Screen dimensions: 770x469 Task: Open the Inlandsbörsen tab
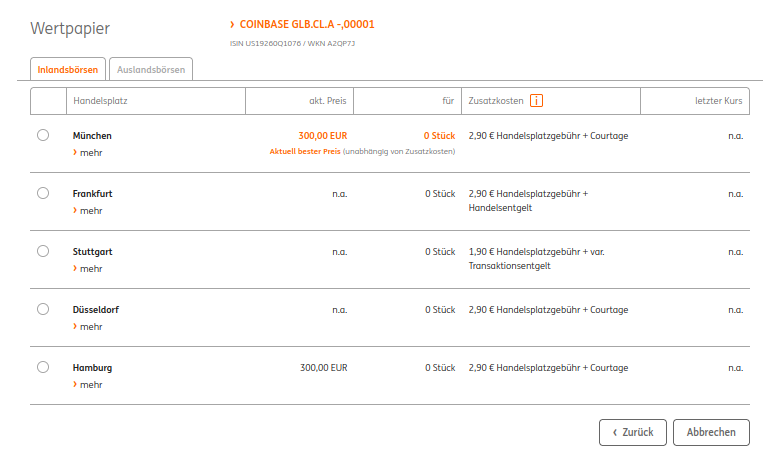coord(68,69)
